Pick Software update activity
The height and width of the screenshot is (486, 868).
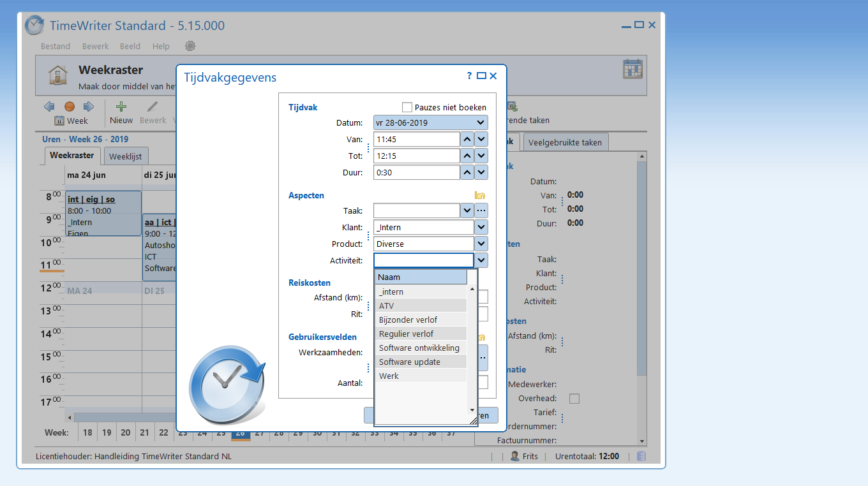421,362
